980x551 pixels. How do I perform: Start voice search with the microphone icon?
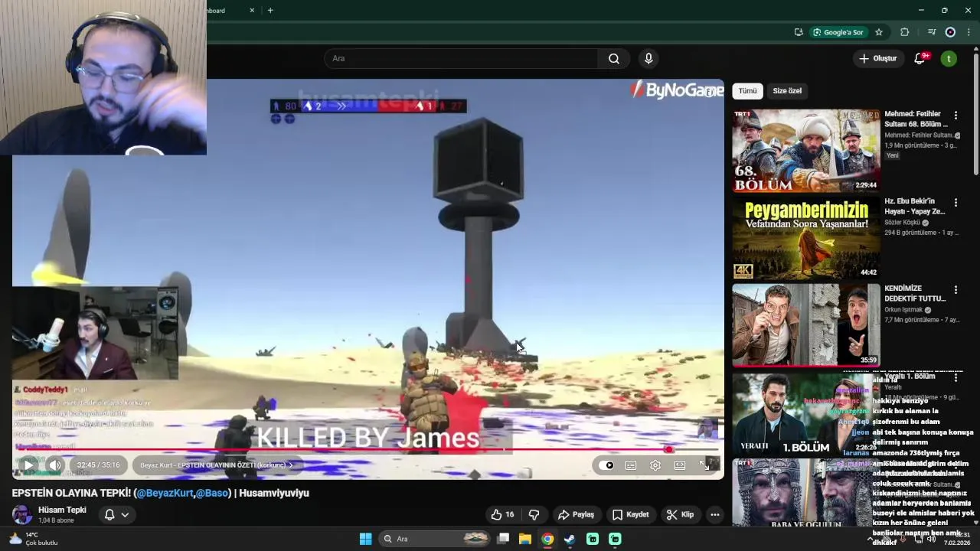[648, 58]
